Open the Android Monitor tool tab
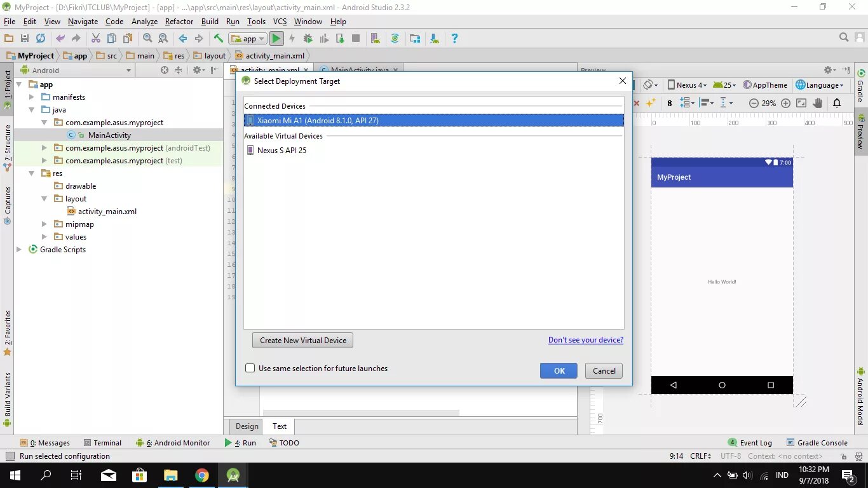868x488 pixels. [172, 443]
